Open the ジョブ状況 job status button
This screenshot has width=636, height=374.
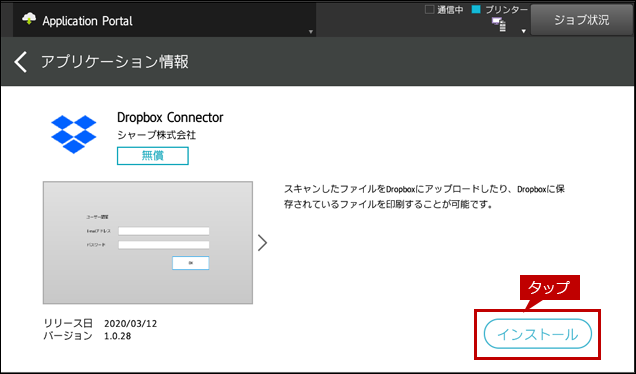[582, 20]
